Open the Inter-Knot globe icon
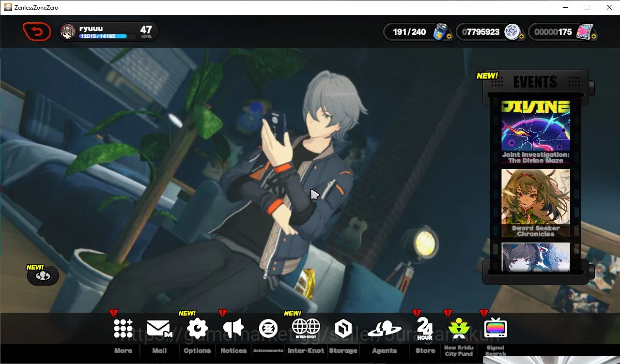This screenshot has height=364, width=620. click(x=306, y=328)
